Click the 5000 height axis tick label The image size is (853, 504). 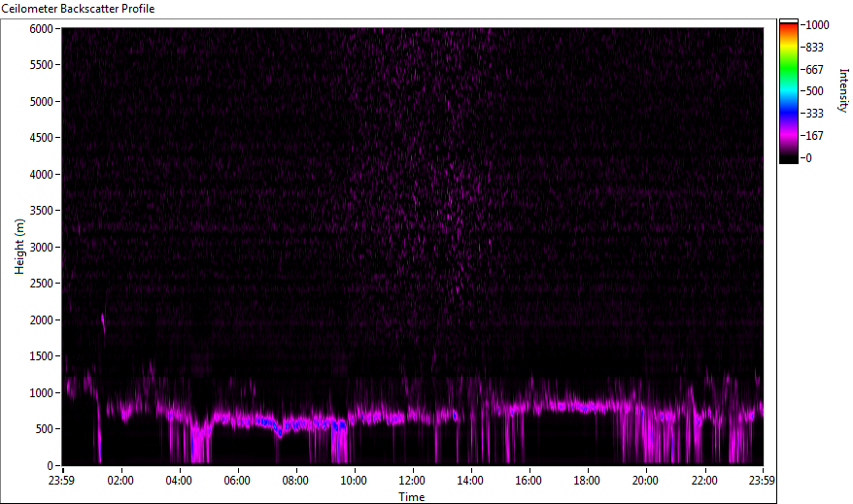[42, 102]
